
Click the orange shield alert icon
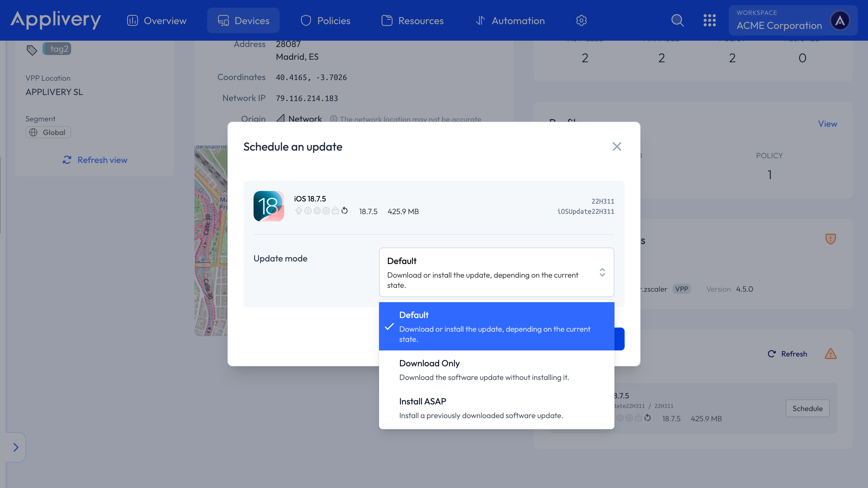pos(830,239)
